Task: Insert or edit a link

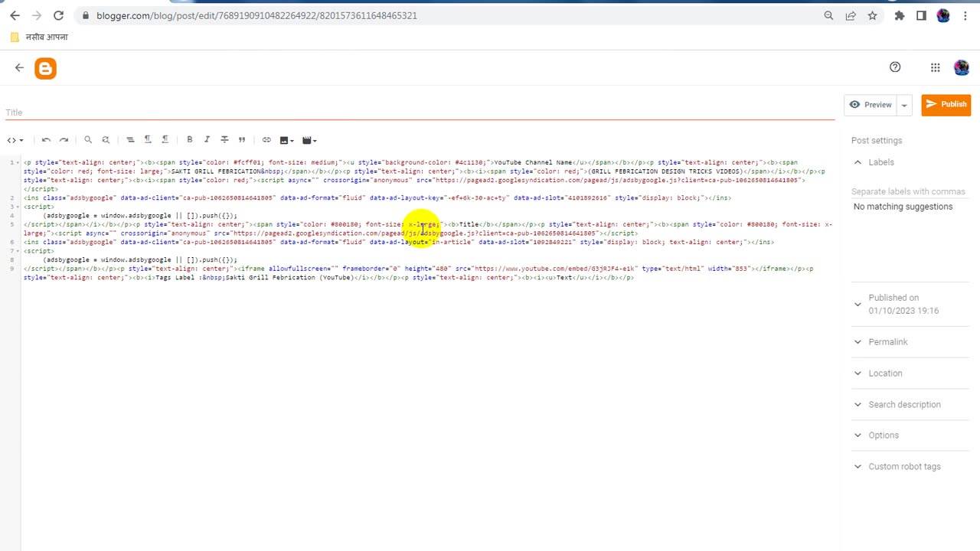Action: pos(266,140)
